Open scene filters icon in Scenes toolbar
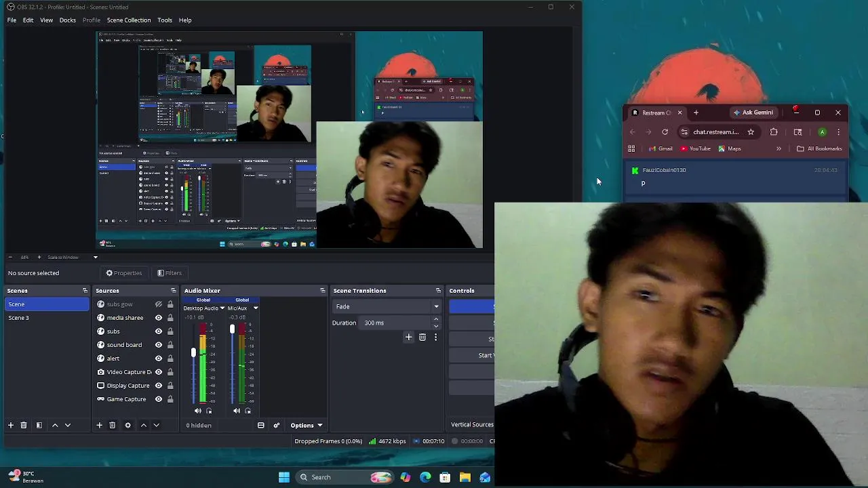Viewport: 868px width, 488px height. pyautogui.click(x=39, y=425)
